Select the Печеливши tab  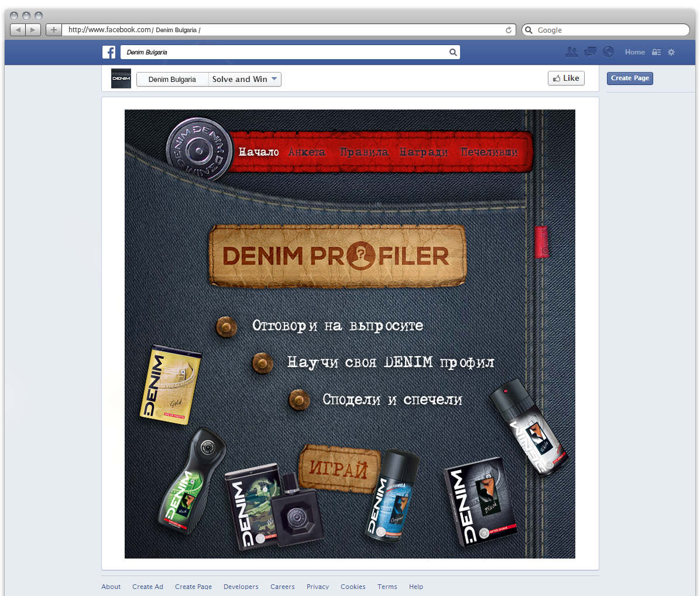point(489,152)
